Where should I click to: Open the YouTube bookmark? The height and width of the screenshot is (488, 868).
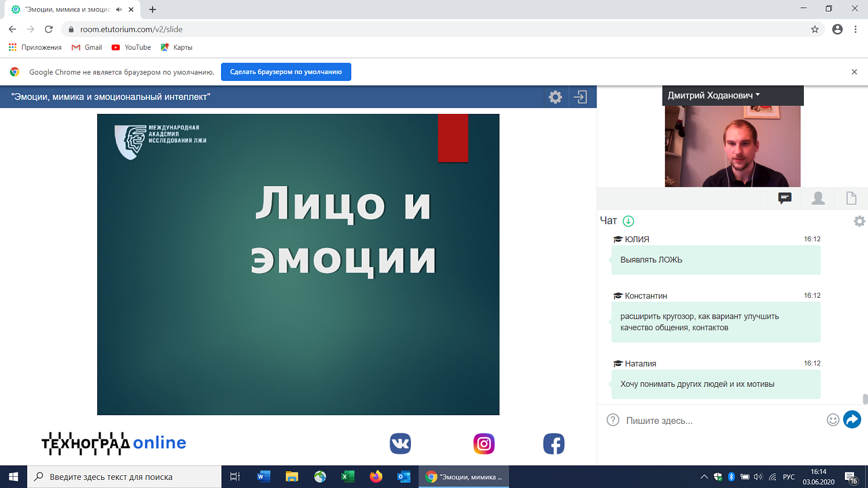[x=131, y=47]
